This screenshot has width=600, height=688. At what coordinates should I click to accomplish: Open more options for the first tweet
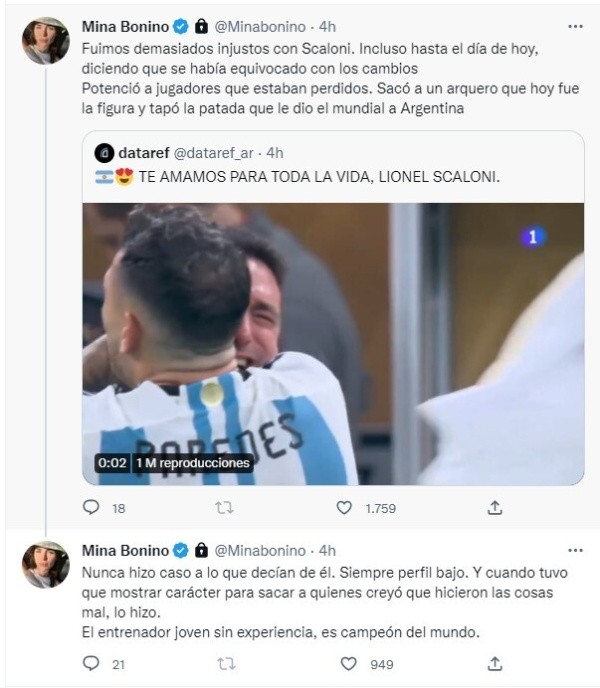(575, 26)
